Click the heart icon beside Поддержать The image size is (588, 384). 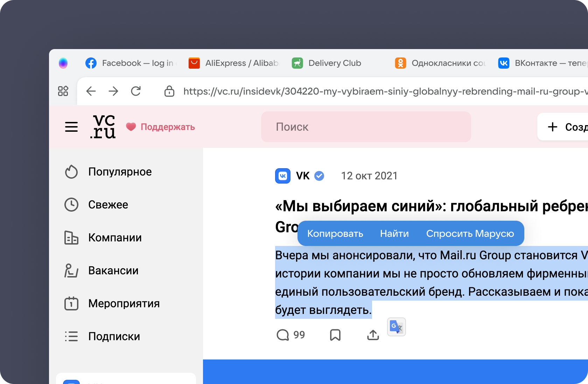tap(131, 127)
